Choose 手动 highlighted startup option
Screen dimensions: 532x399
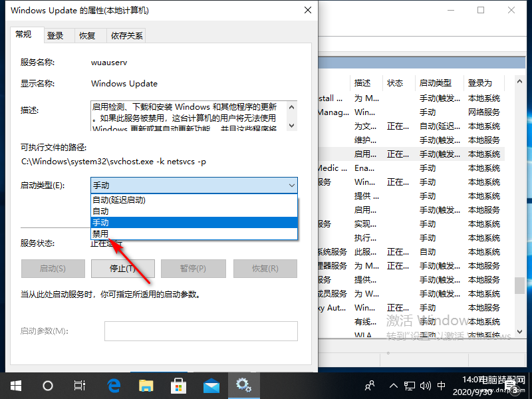pyautogui.click(x=194, y=223)
